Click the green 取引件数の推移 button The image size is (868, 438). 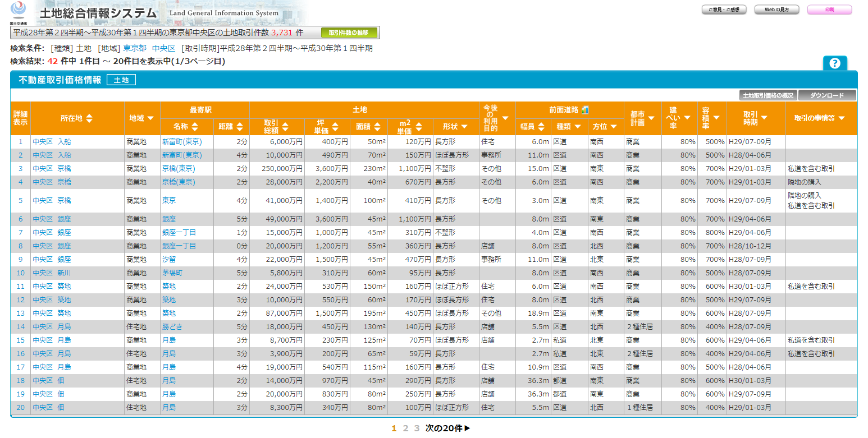(x=349, y=33)
